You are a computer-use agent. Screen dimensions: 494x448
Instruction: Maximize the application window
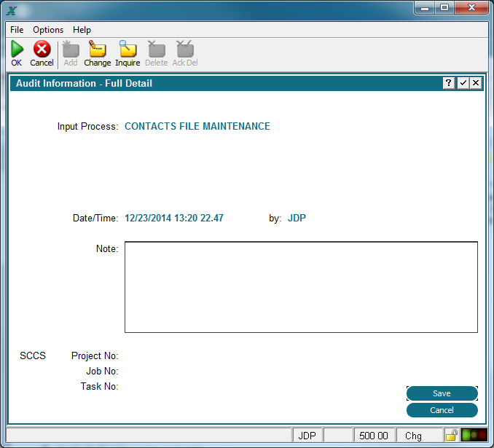pos(444,7)
